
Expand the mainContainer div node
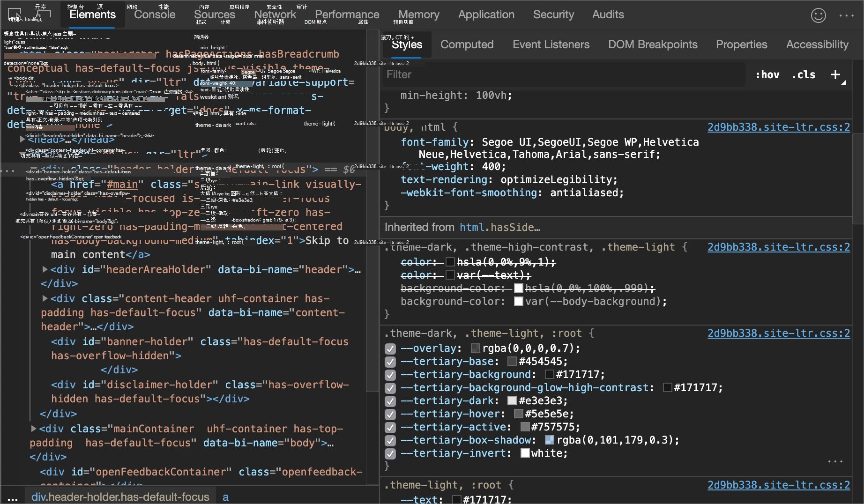pyautogui.click(x=34, y=429)
